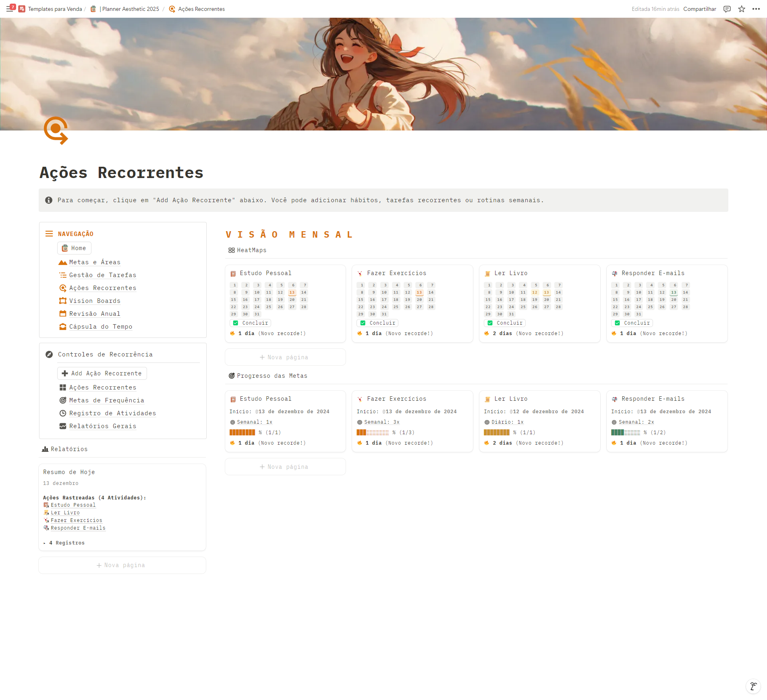
Task: Click the Relatórios bar chart icon
Action: [45, 449]
